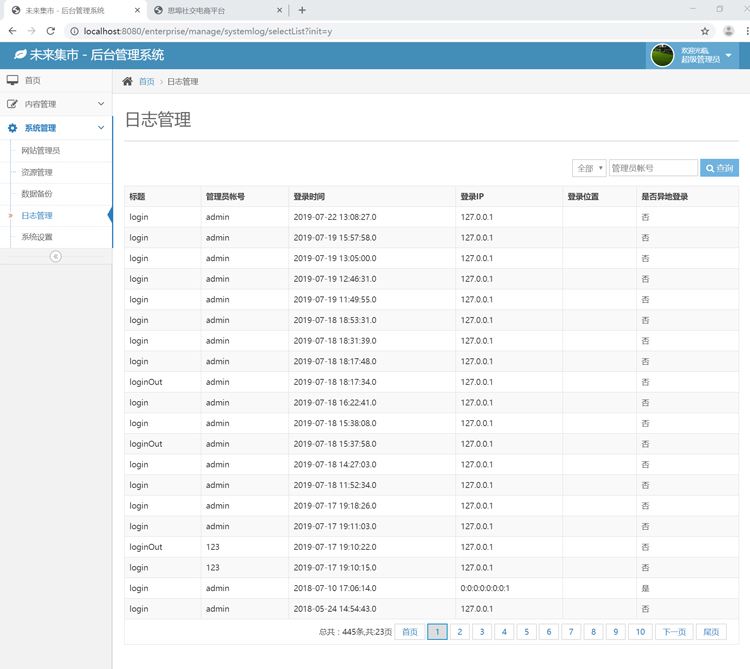Click 首页 link in breadcrumb
The width and height of the screenshot is (750, 669).
click(x=147, y=82)
